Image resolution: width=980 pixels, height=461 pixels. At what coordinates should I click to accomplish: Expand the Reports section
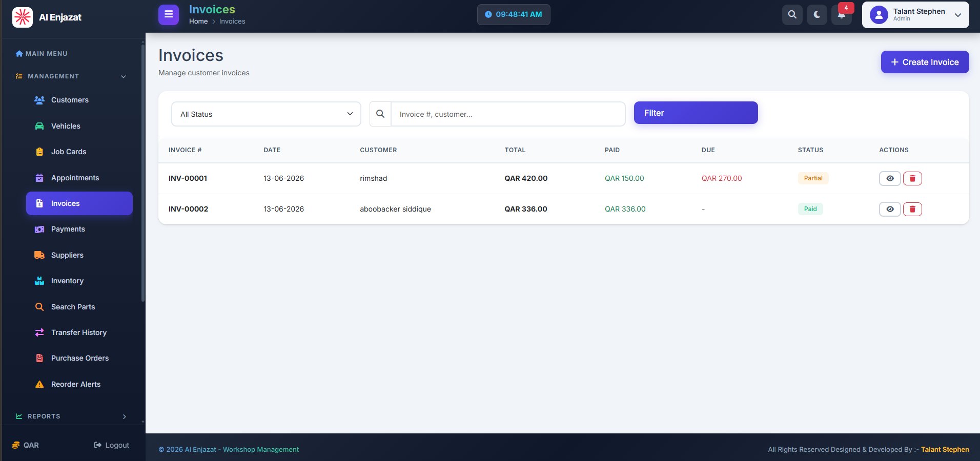pyautogui.click(x=71, y=416)
